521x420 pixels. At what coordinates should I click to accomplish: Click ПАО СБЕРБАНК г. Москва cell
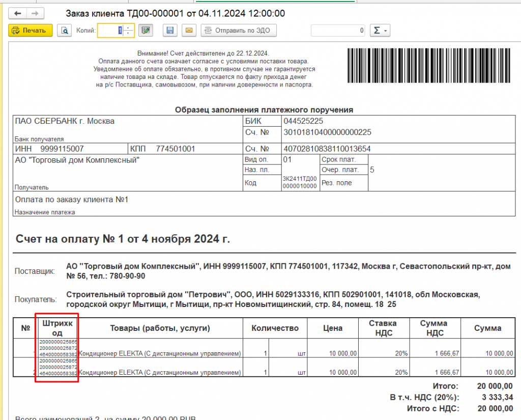pos(128,129)
